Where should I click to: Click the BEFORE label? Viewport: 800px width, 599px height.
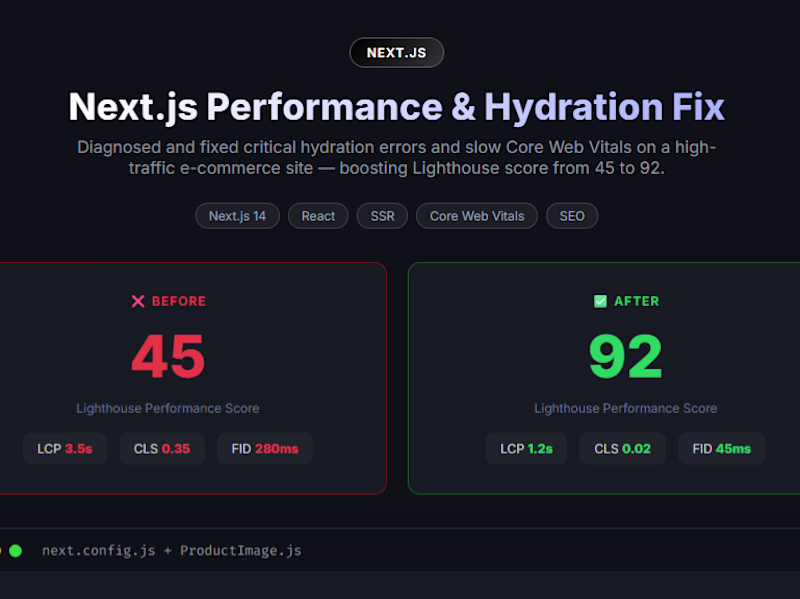click(x=179, y=301)
